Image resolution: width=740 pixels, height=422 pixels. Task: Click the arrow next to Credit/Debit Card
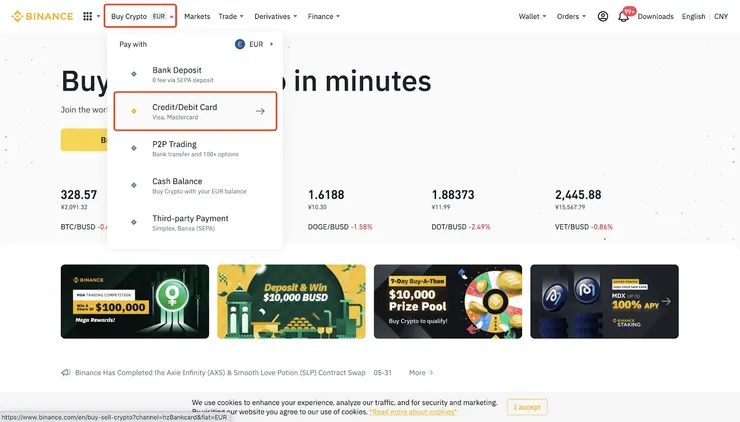(260, 111)
